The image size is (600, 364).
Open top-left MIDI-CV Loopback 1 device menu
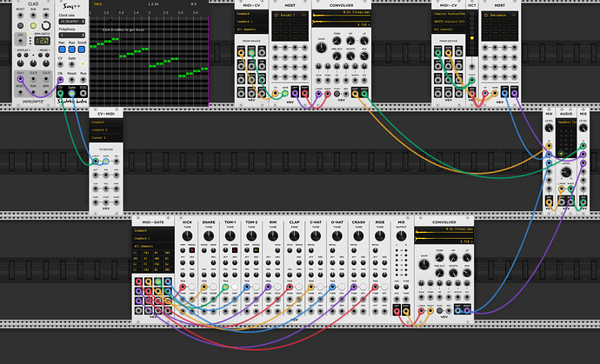(x=251, y=22)
